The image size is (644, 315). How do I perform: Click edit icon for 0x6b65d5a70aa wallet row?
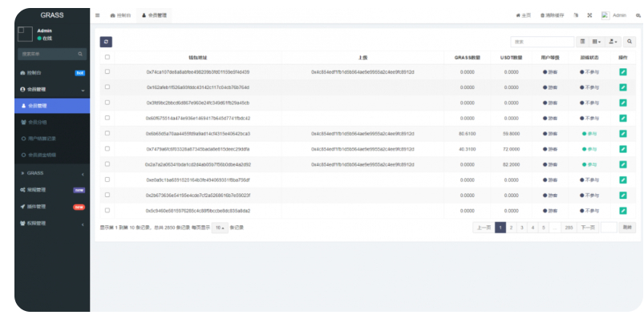tap(622, 134)
